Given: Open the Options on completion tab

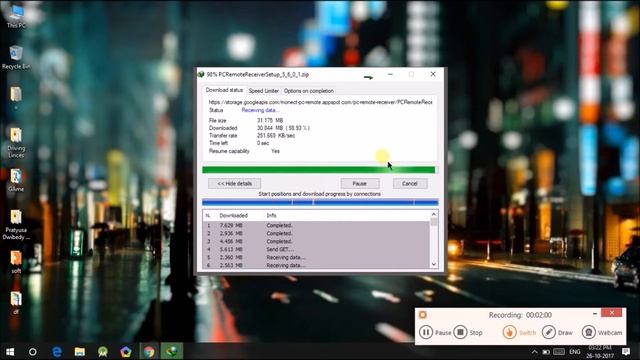Looking at the screenshot, I should [309, 91].
